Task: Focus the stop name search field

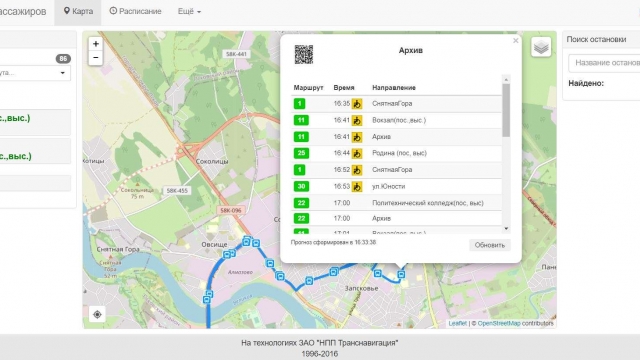Action: [x=604, y=63]
